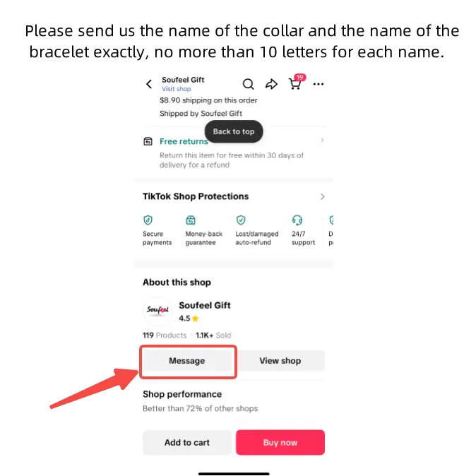The width and height of the screenshot is (476, 476).
Task: Open the three-dot more options menu
Action: click(319, 84)
